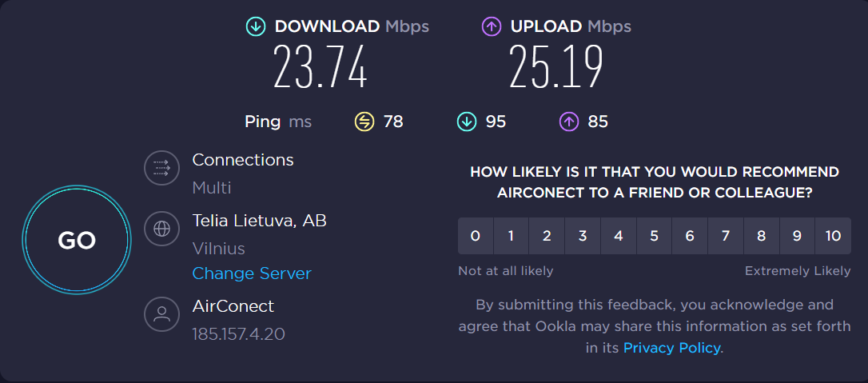Choose score 7 for AirConect recommendation
The width and height of the screenshot is (868, 383).
click(x=725, y=236)
